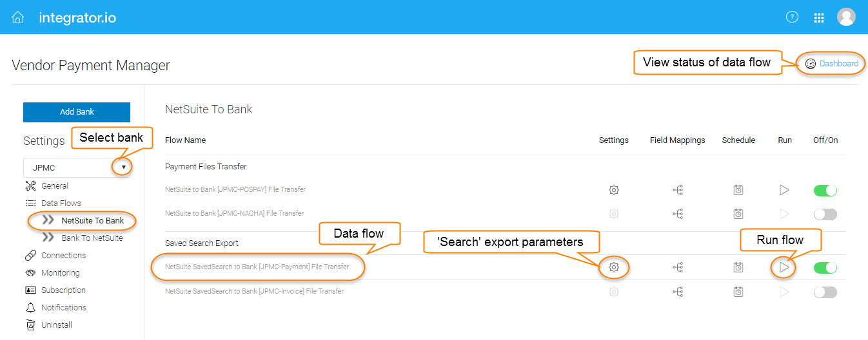This screenshot has height=340, width=868.
Task: Run the JPMC-POSPAY file transfer flow
Action: click(784, 190)
